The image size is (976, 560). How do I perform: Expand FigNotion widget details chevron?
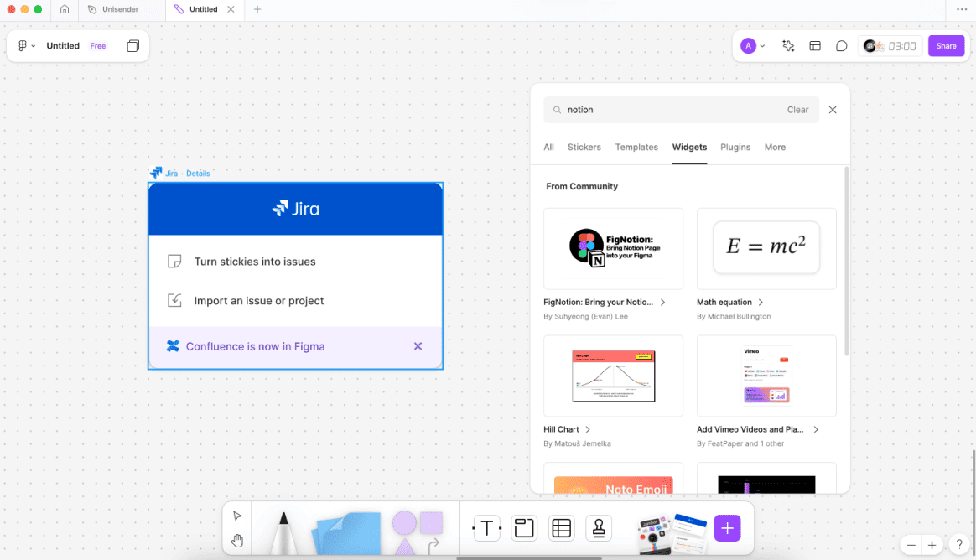click(x=663, y=303)
